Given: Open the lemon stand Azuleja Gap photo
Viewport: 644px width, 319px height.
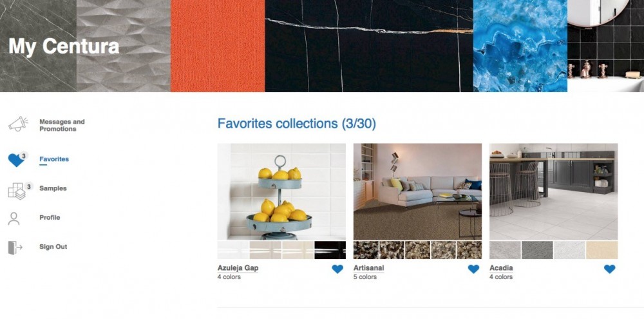Looking at the screenshot, I should coord(281,191).
